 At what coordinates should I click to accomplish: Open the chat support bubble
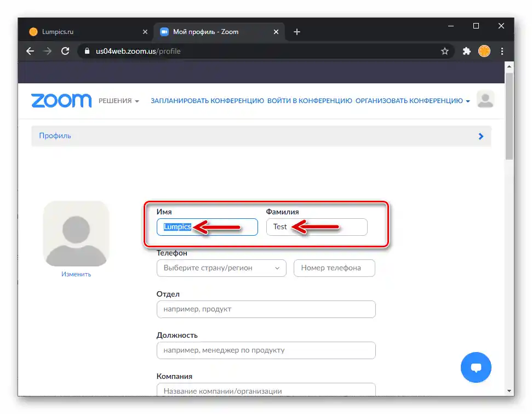coord(476,367)
